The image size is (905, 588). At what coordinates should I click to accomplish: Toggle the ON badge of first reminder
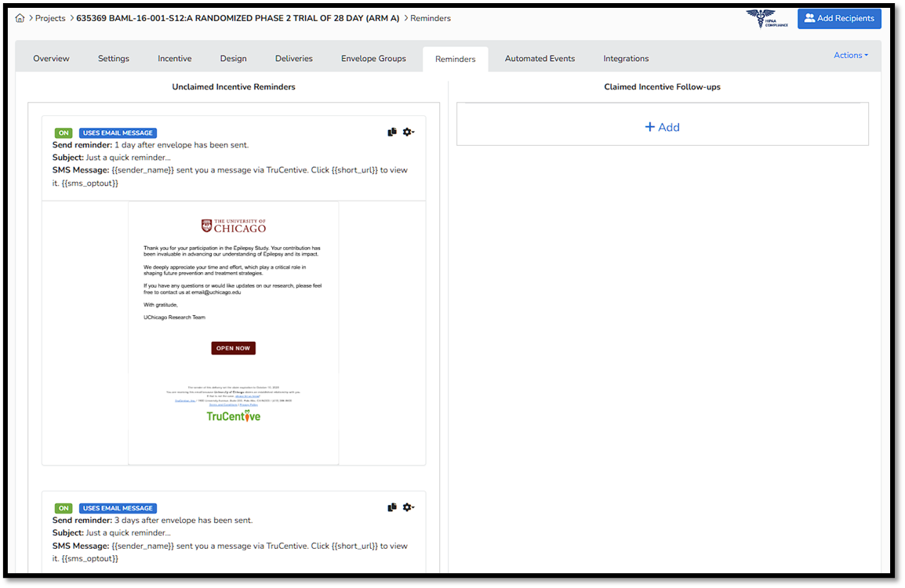pyautogui.click(x=64, y=133)
